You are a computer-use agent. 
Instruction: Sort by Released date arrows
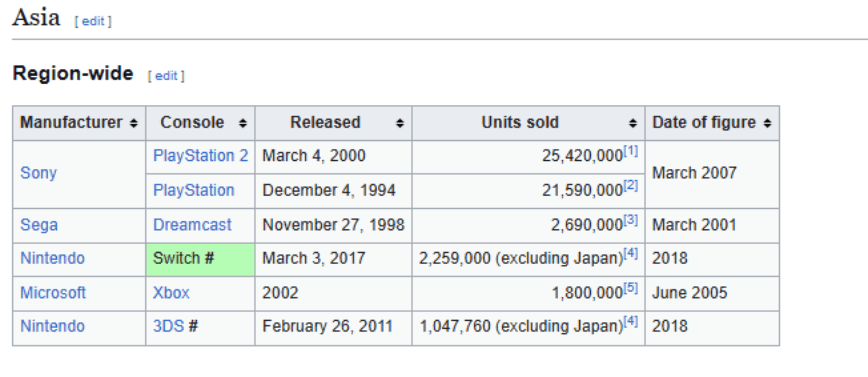click(x=399, y=123)
